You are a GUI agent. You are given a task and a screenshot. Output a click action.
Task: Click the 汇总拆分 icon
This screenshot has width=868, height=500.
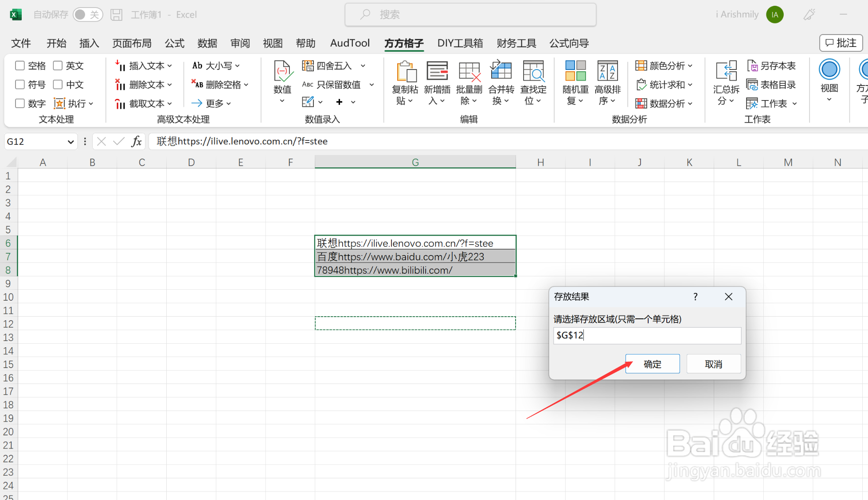point(726,71)
